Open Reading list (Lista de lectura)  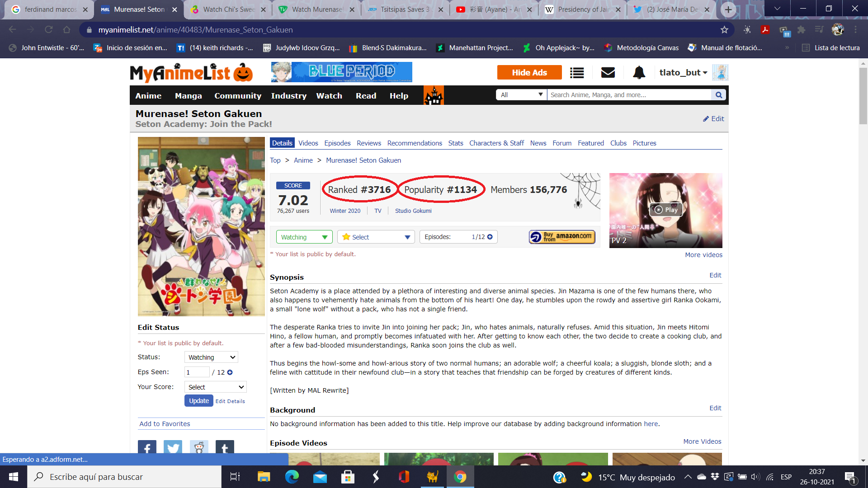coord(830,48)
